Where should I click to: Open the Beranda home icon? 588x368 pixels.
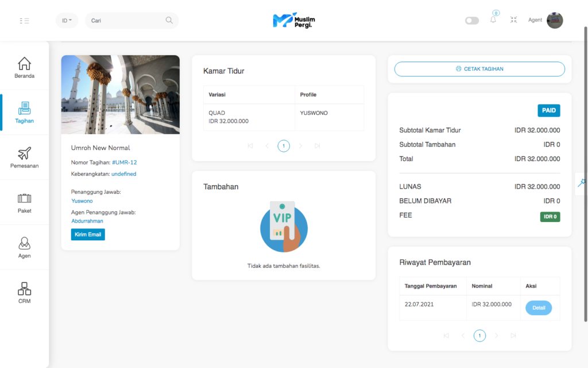(x=24, y=67)
